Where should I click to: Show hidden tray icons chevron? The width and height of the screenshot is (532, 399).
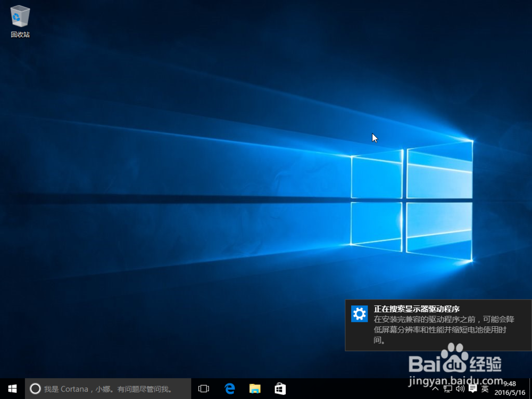(435, 389)
